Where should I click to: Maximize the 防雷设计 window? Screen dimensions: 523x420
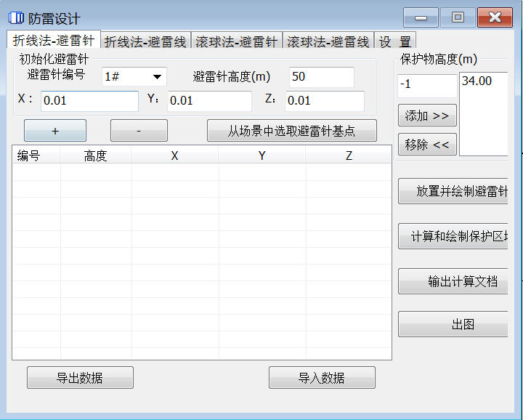tap(458, 17)
